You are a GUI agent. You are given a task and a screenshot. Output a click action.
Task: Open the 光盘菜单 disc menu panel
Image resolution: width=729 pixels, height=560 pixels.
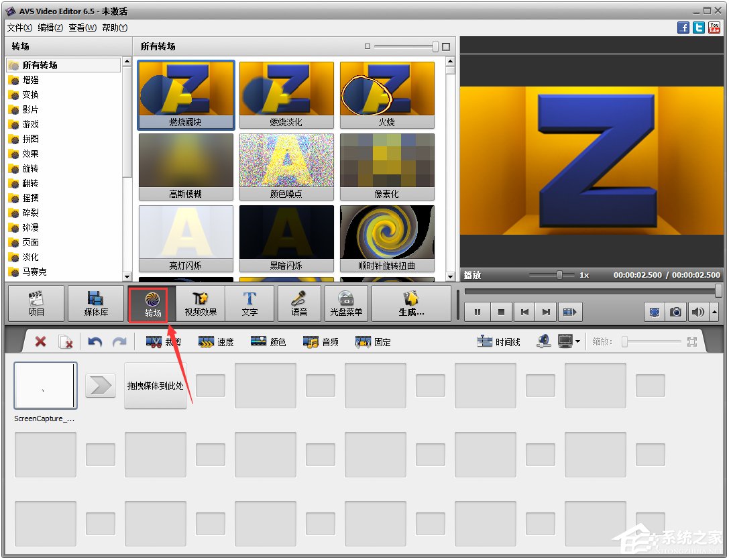pos(346,304)
